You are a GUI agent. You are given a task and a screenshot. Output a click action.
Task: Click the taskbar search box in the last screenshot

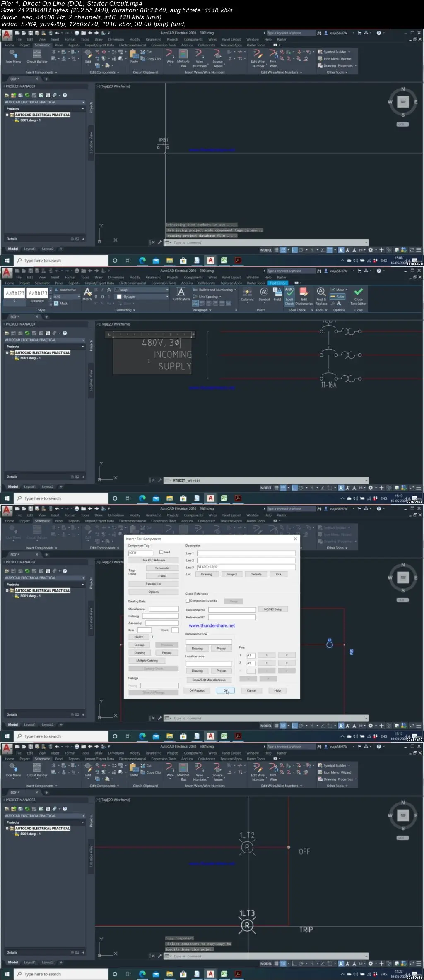coord(61,974)
